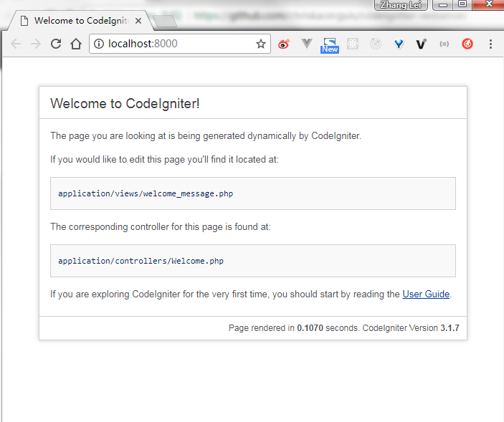Viewport: 504px width, 422px height.
Task: Go to the browser Home page
Action: click(76, 44)
